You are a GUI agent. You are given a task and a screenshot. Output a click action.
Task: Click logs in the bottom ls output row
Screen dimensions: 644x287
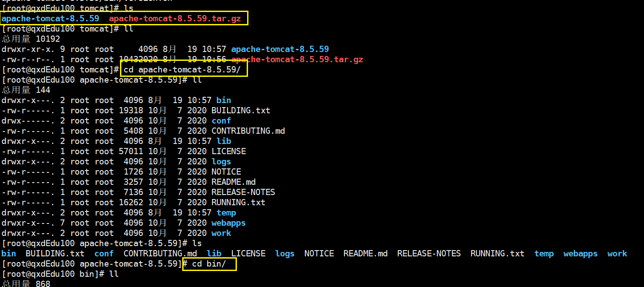coord(285,254)
